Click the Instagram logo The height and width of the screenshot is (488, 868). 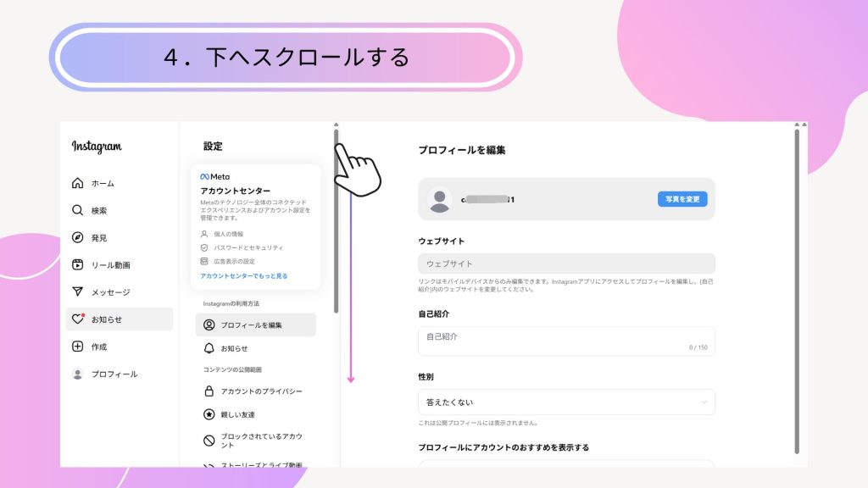[97, 147]
